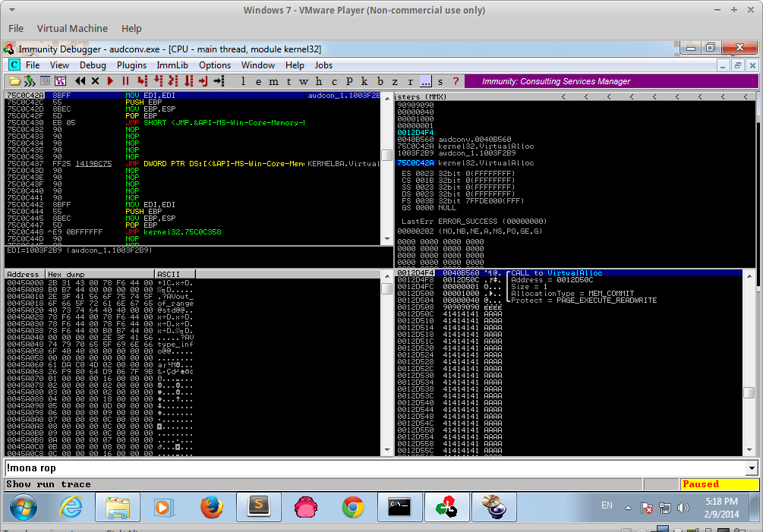Open a file with the folder toolbar icon
The image size is (763, 532).
[14, 81]
